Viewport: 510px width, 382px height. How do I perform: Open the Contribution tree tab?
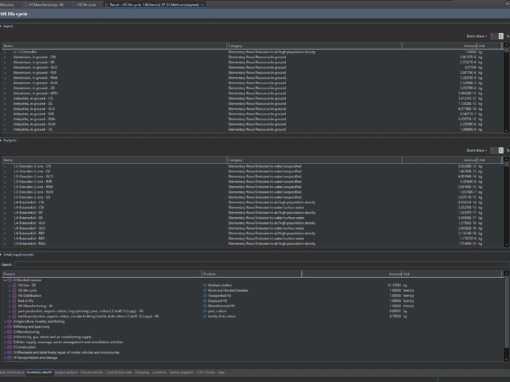click(119, 372)
